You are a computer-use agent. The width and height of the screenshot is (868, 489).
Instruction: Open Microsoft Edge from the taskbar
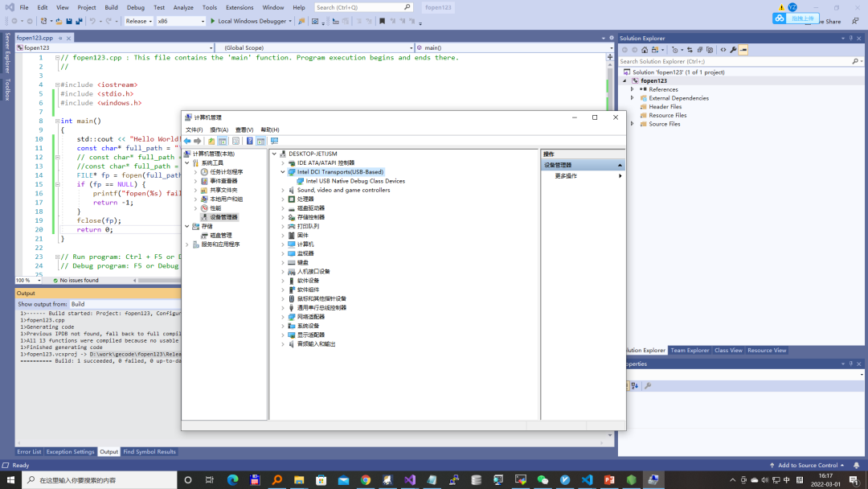tap(232, 479)
